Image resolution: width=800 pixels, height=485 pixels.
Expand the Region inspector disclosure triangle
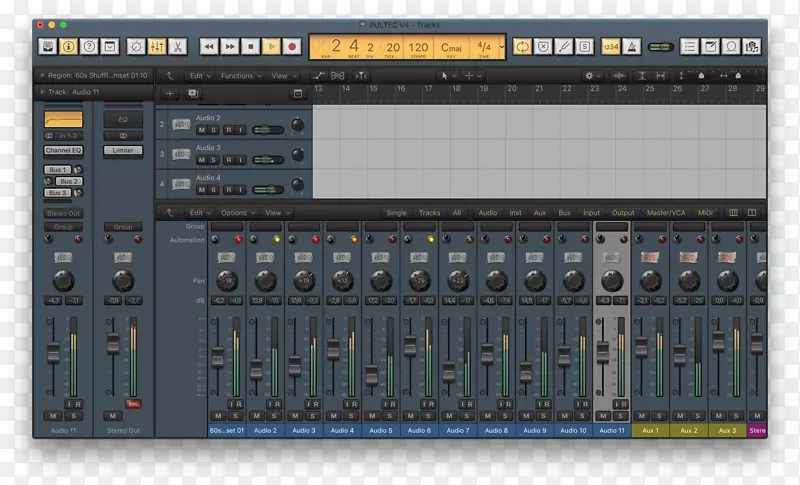pyautogui.click(x=41, y=75)
